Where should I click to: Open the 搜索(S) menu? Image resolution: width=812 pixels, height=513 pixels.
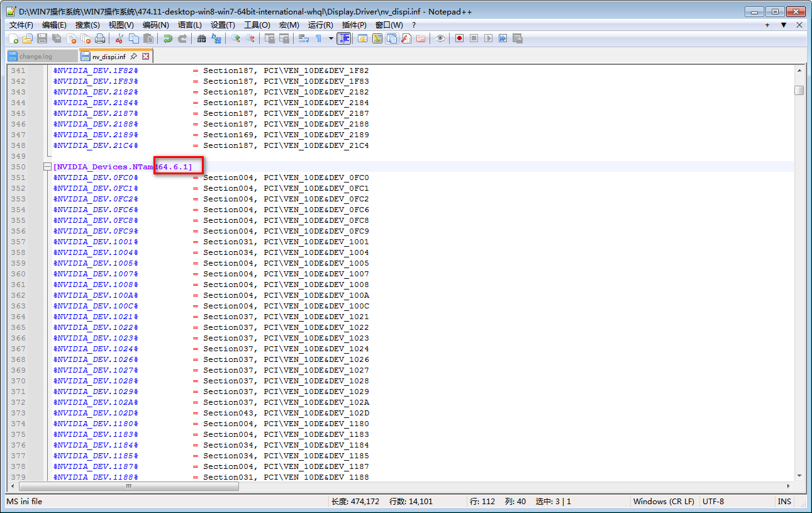click(x=87, y=25)
